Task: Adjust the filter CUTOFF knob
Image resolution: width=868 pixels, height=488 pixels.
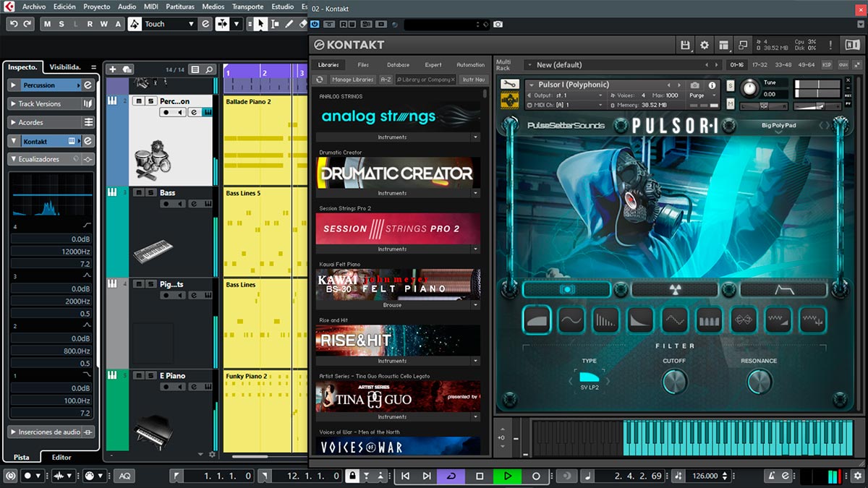Action: [674, 381]
